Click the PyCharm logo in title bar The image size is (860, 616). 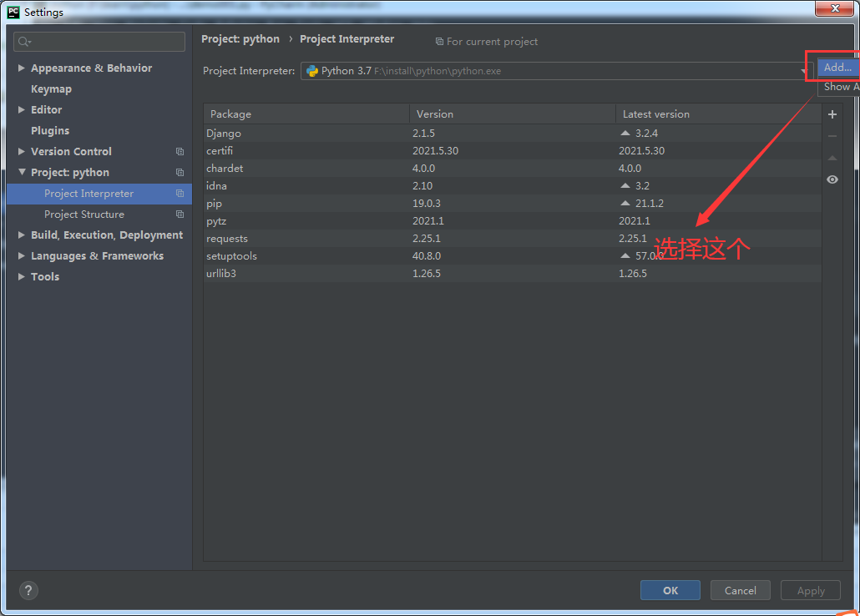(x=13, y=12)
